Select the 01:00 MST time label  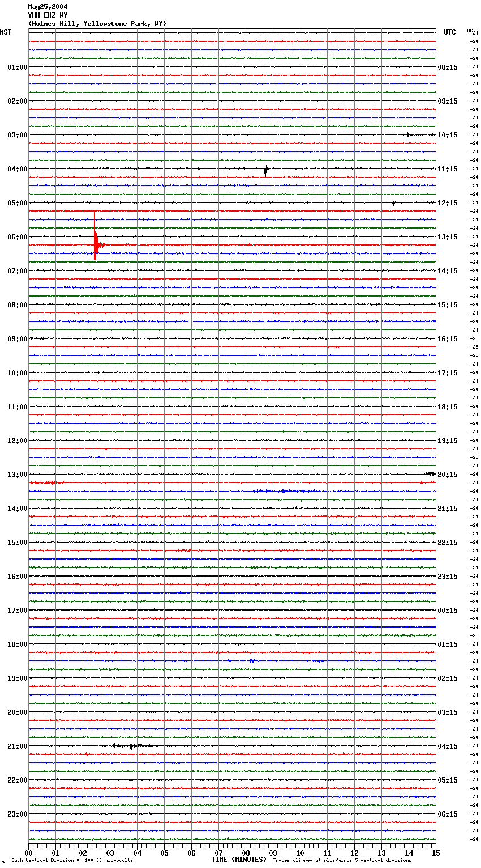click(18, 67)
